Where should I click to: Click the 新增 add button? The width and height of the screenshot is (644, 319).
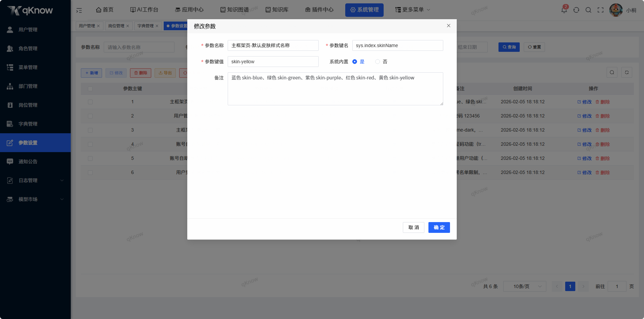[91, 73]
